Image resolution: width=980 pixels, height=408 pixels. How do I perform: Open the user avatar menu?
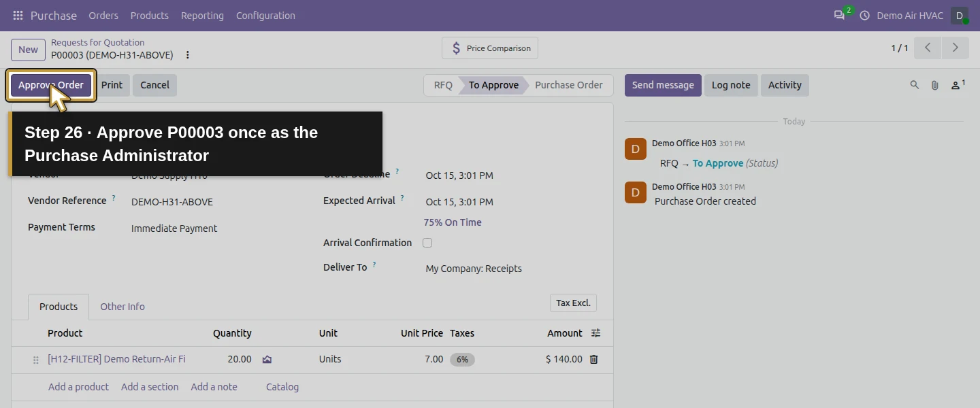point(960,15)
